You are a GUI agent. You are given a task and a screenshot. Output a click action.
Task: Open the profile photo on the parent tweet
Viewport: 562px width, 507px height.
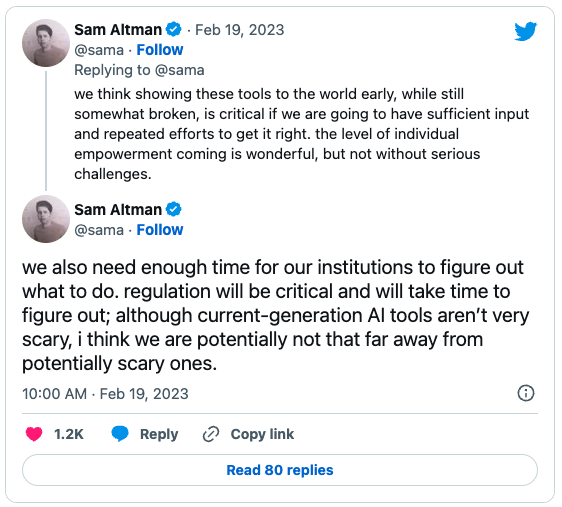click(46, 43)
